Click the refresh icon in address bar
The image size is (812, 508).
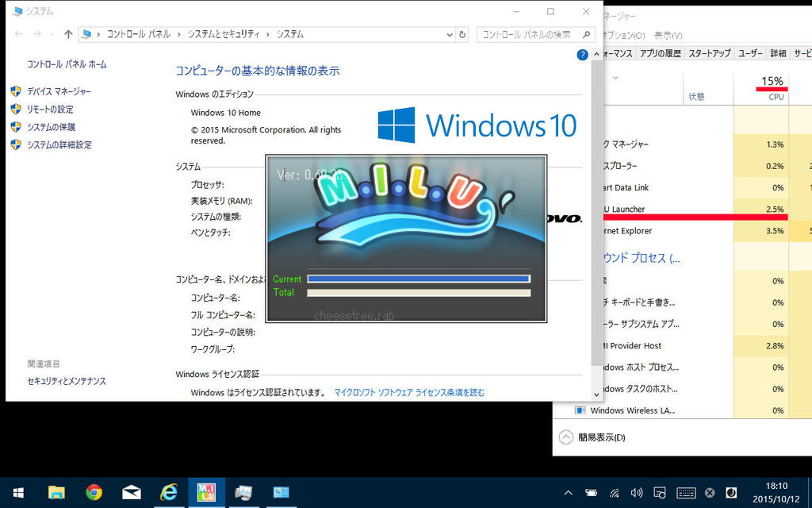point(462,34)
